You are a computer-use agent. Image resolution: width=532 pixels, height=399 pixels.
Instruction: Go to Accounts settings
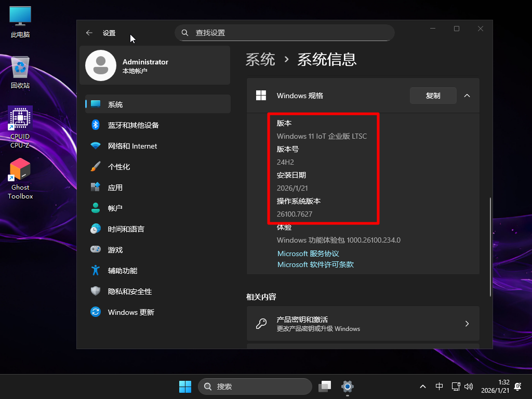point(115,208)
